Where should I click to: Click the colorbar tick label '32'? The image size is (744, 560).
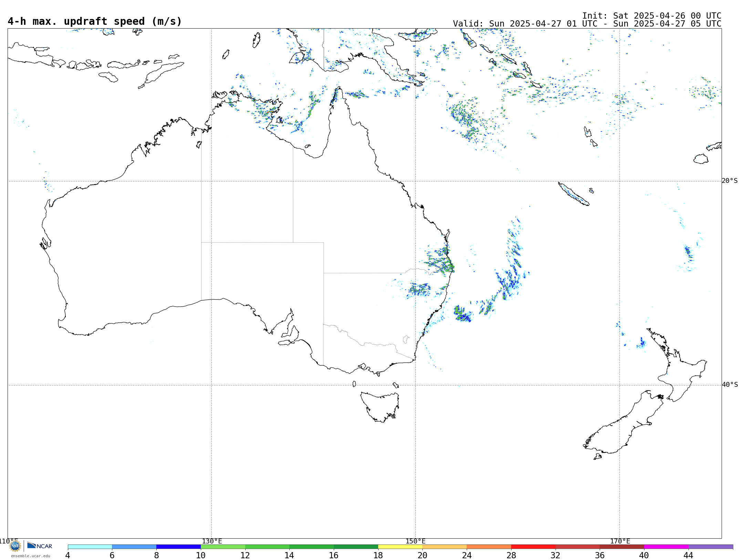556,555
